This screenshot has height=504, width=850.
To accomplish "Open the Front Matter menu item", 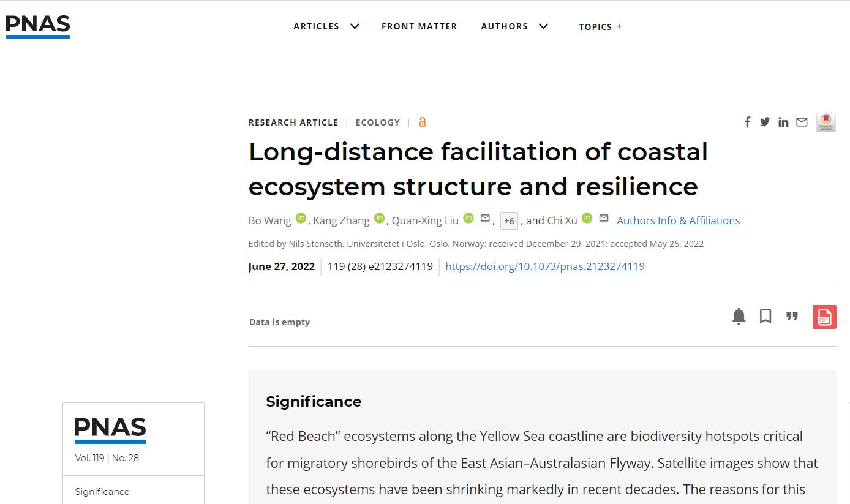I will tap(419, 26).
